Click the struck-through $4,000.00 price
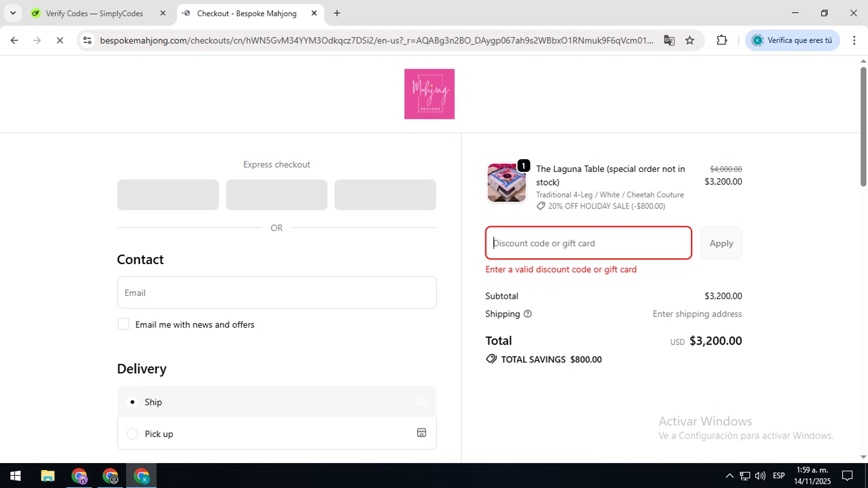The image size is (868, 488). (x=726, y=169)
